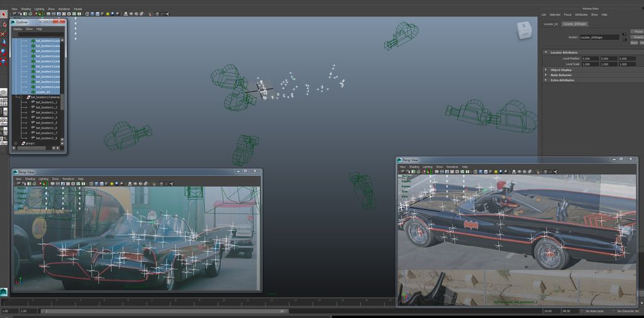Activate the Paint Selection brush tool

(4, 33)
